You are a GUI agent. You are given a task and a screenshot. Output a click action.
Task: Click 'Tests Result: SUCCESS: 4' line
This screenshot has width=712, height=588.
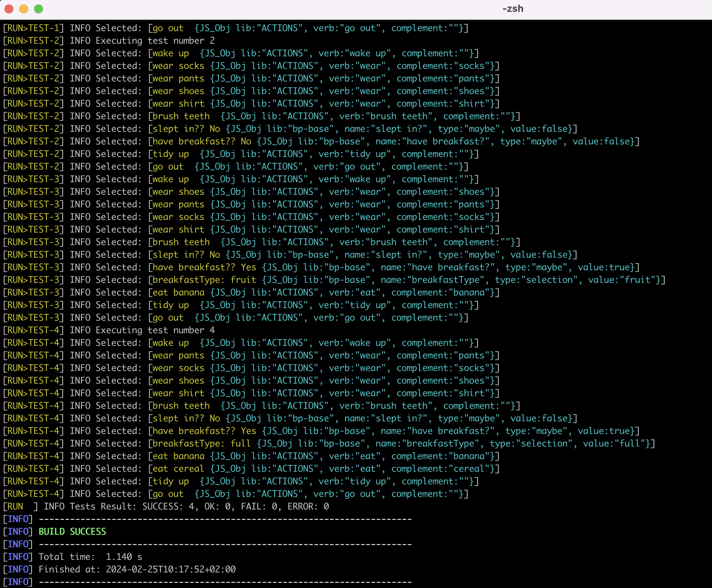166,507
